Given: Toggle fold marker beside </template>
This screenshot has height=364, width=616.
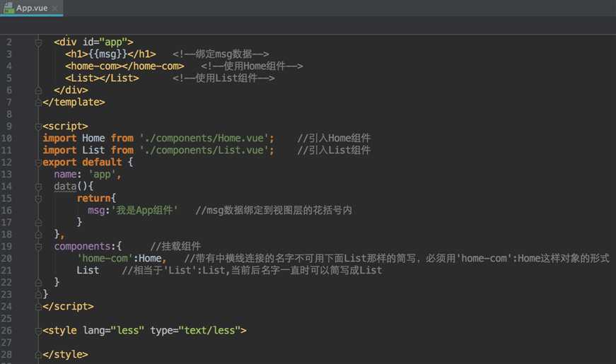Looking at the screenshot, I should [38, 102].
